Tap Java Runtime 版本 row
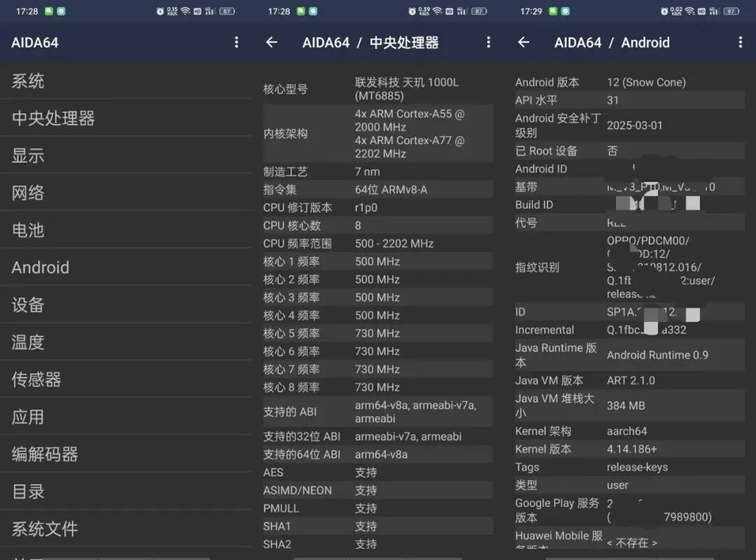The height and width of the screenshot is (560, 756). pos(630,355)
